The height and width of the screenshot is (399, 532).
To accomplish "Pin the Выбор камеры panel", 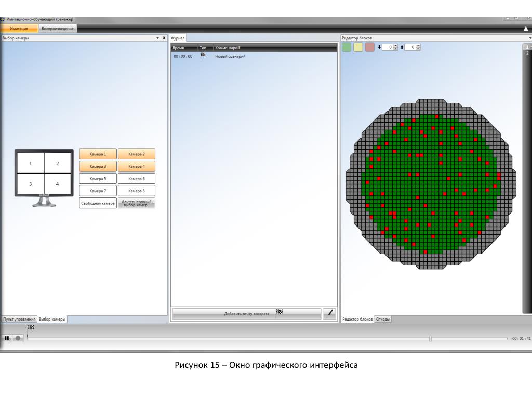I will 164,38.
